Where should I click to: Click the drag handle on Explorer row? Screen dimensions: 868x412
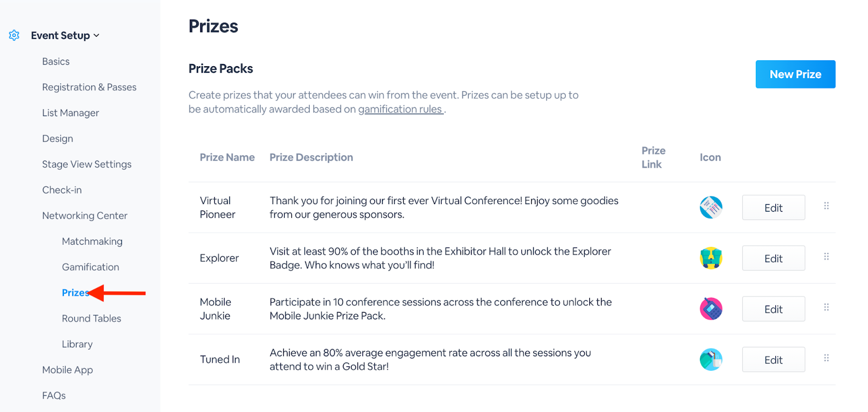pyautogui.click(x=826, y=256)
